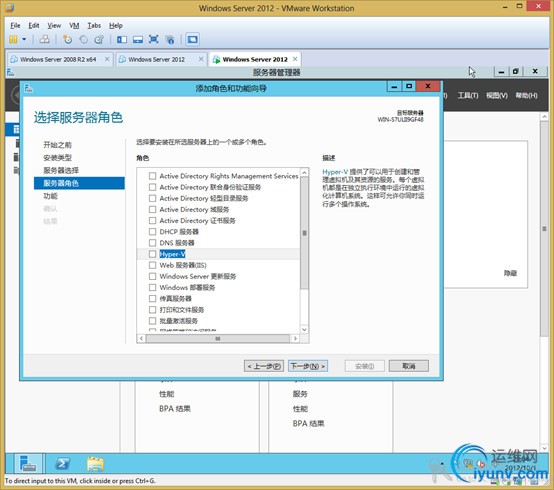Open the Tabs menu
This screenshot has height=490, width=554.
(x=94, y=25)
